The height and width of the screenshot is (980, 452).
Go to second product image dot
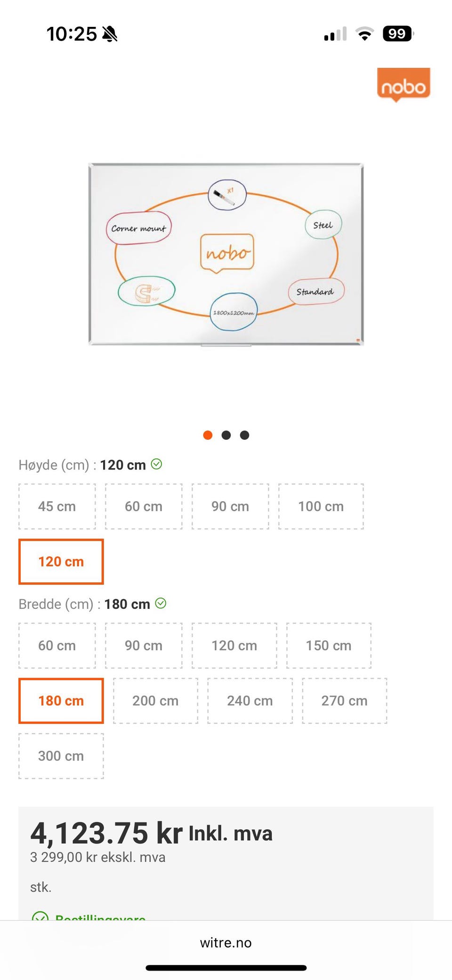click(x=226, y=435)
